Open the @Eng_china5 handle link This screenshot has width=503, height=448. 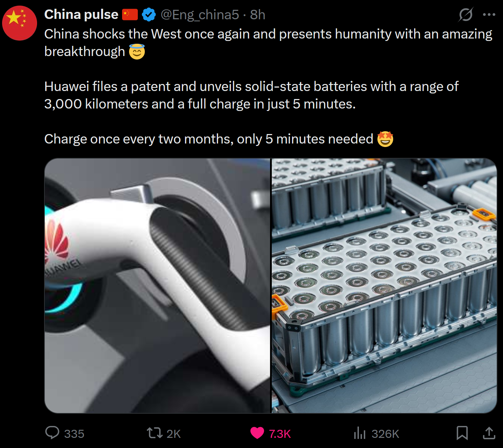(x=200, y=15)
